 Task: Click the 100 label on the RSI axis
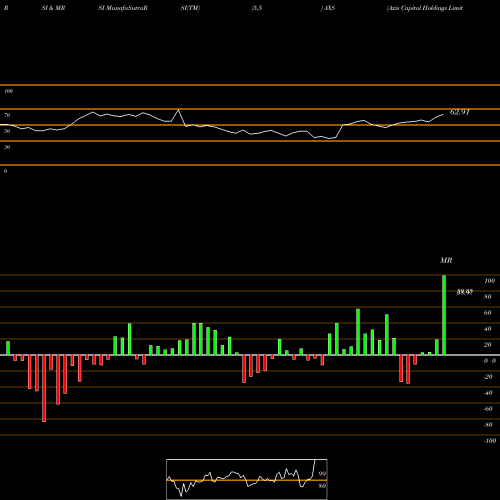(8, 91)
